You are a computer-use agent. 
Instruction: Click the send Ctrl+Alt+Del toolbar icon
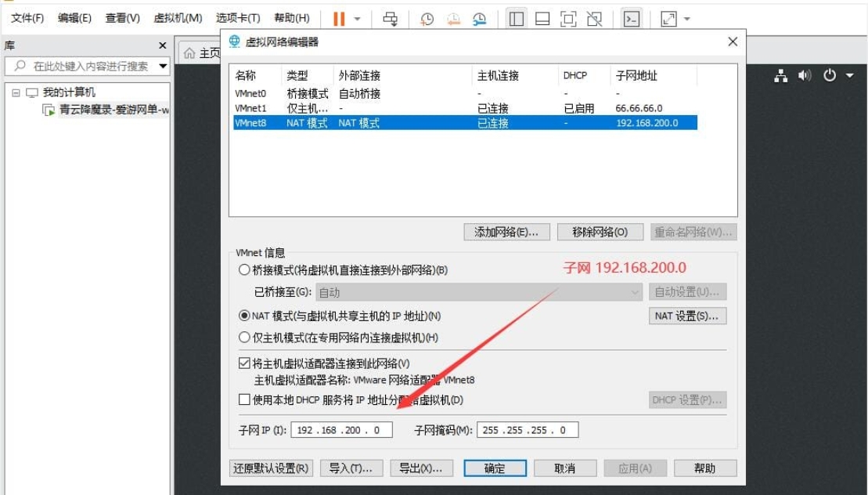[390, 19]
